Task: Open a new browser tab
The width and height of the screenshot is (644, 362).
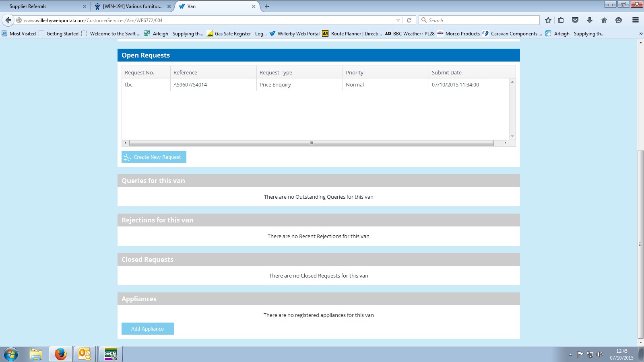Action: 267,6
